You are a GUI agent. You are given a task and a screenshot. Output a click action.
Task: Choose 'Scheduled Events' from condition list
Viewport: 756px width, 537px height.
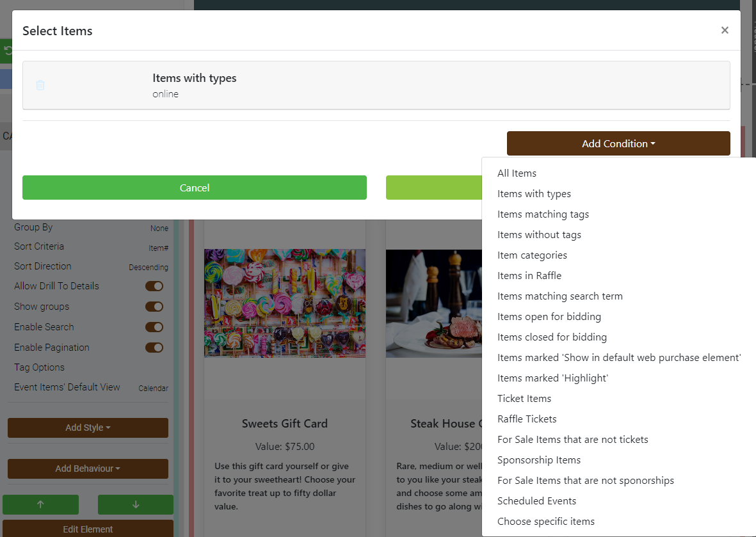pyautogui.click(x=536, y=501)
